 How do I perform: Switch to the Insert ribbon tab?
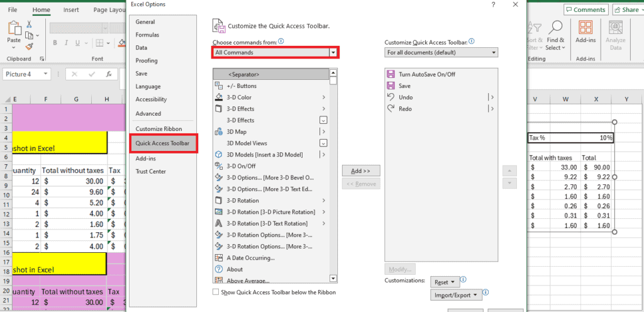coord(71,9)
